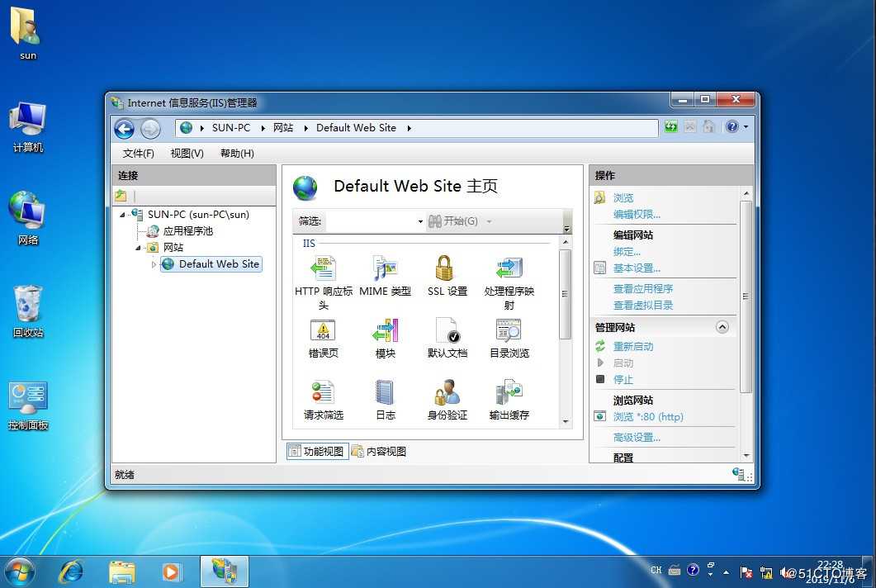
Task: Open the 错误页 404 icon
Action: click(323, 330)
